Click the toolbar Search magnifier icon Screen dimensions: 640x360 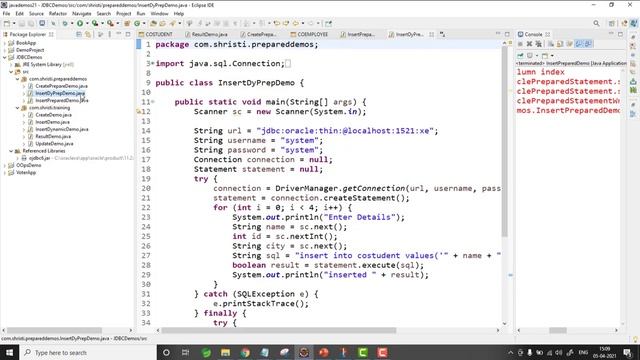(x=596, y=24)
